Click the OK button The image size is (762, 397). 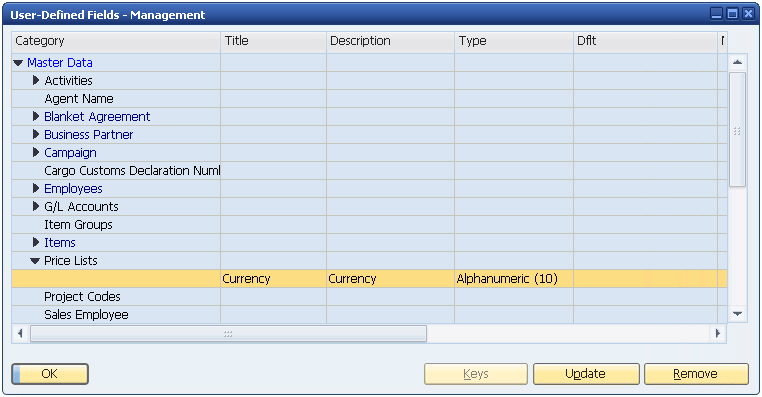50,374
